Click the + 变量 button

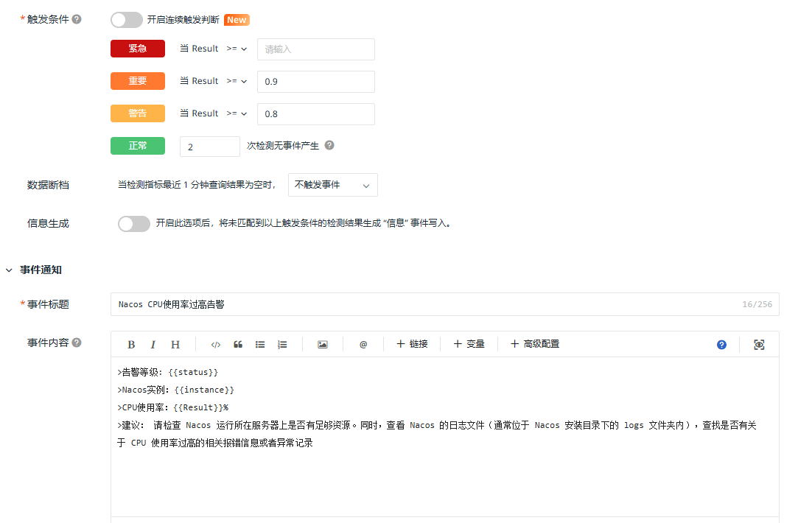pyautogui.click(x=469, y=344)
